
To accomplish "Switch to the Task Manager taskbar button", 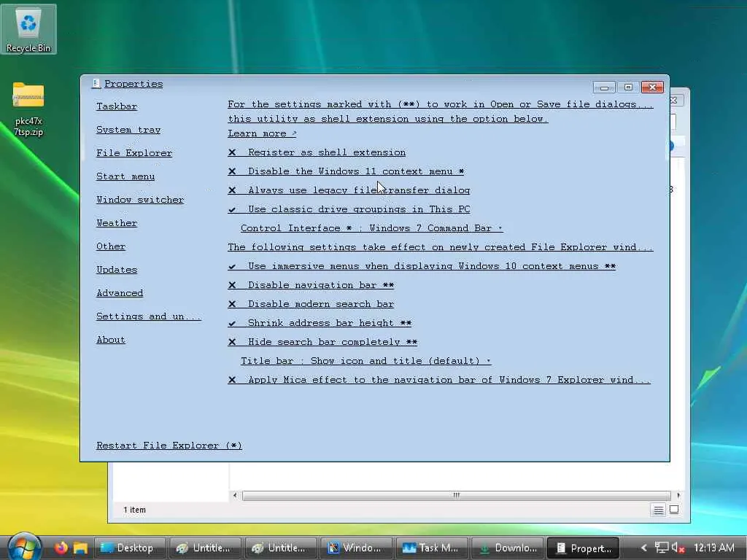I will (x=431, y=548).
